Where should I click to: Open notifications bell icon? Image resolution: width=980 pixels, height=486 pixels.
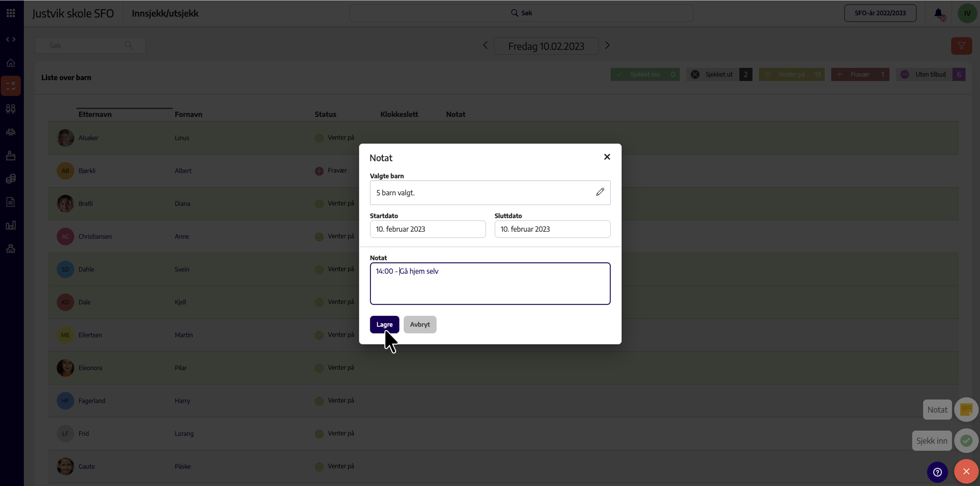(x=938, y=13)
